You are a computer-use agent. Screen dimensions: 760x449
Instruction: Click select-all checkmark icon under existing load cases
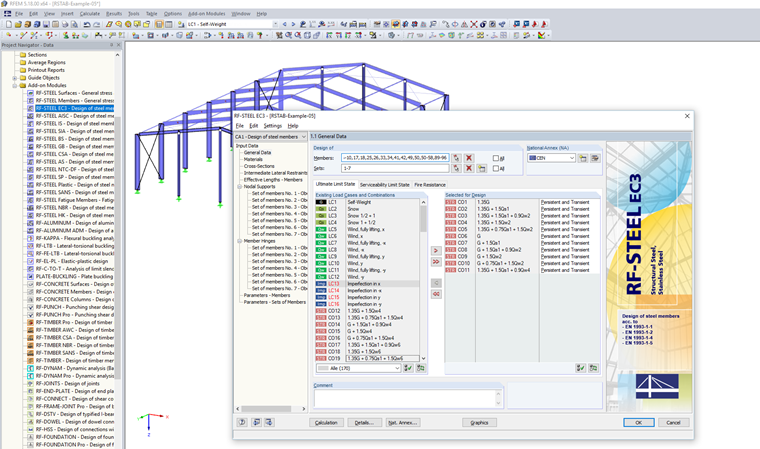coord(408,369)
